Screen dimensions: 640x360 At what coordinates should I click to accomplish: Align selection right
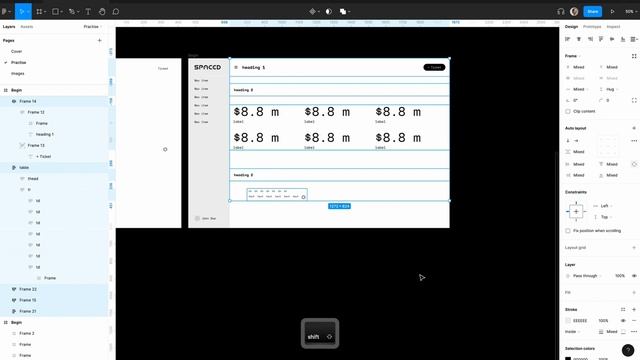[x=590, y=39]
